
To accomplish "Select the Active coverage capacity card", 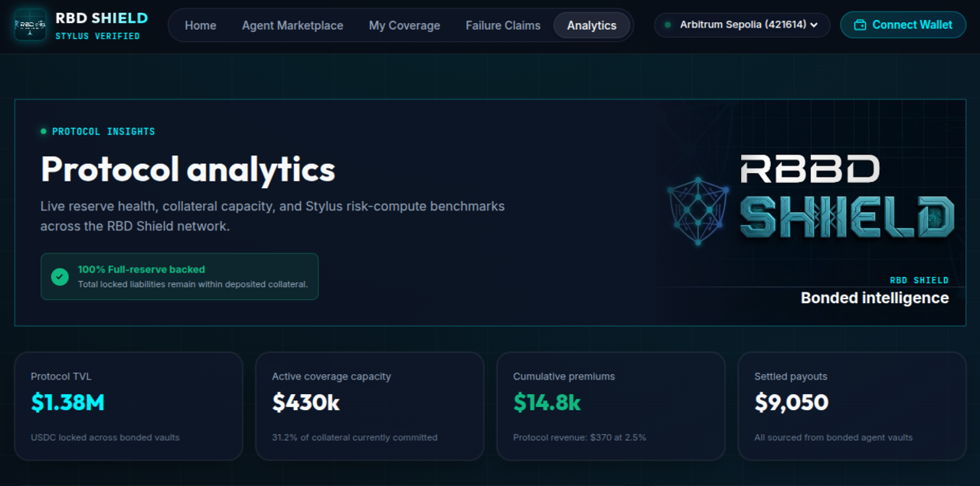I will [370, 406].
